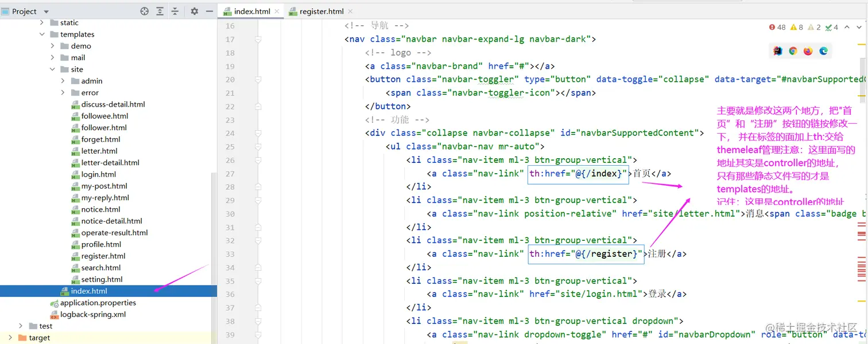
Task: Go to next highlighted error arrow
Action: tap(859, 27)
